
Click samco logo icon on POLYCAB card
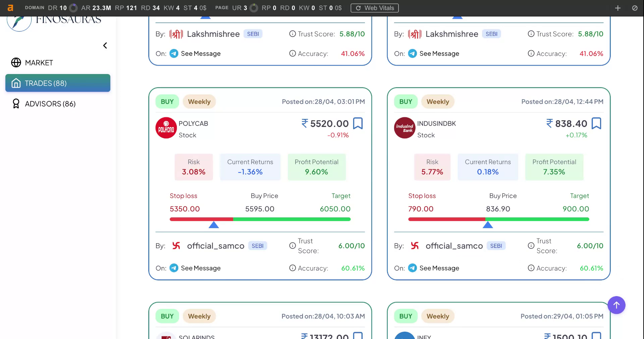tap(176, 246)
